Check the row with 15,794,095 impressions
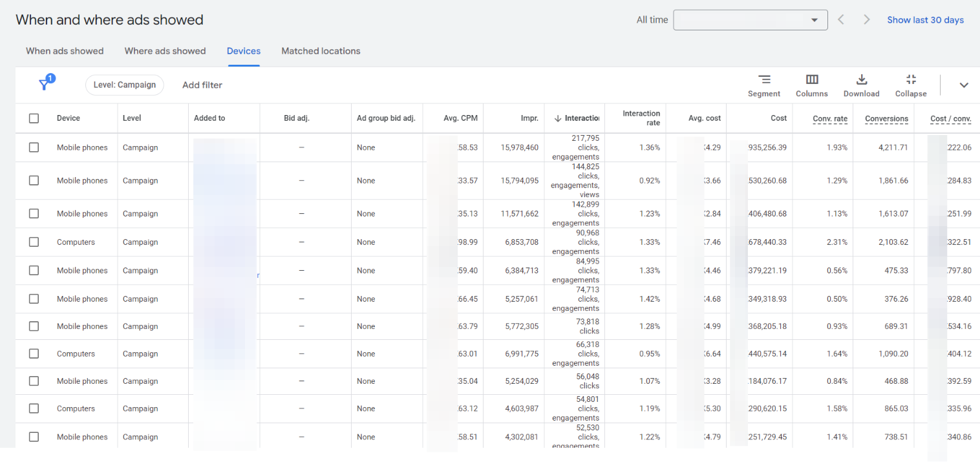The image size is (980, 462). pos(34,180)
